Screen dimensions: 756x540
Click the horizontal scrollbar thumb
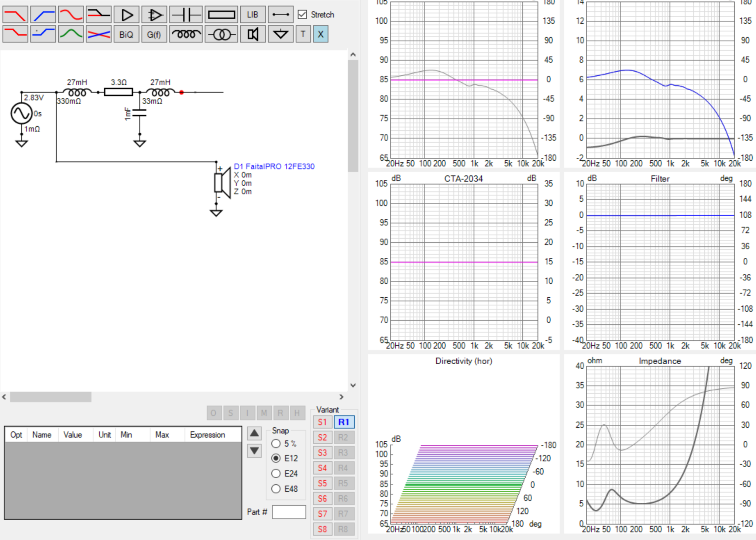51,397
